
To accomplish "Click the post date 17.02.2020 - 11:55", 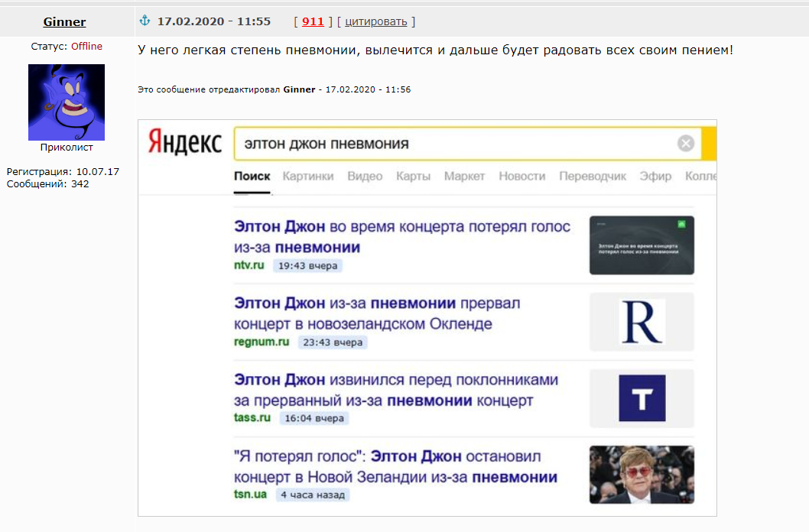I will click(213, 21).
